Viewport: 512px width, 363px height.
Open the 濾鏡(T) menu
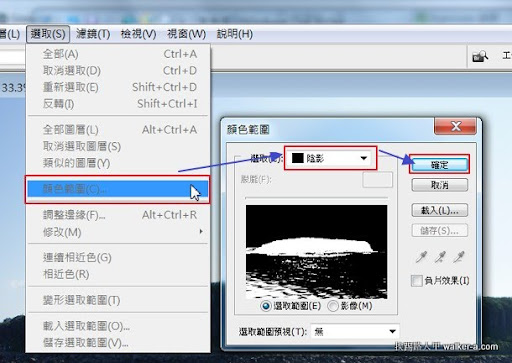93,34
